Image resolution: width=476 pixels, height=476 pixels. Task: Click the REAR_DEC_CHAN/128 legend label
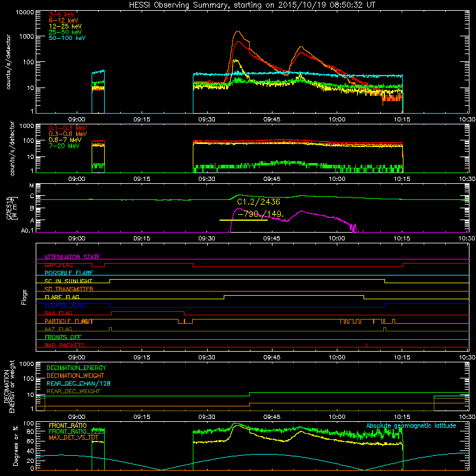point(79,383)
